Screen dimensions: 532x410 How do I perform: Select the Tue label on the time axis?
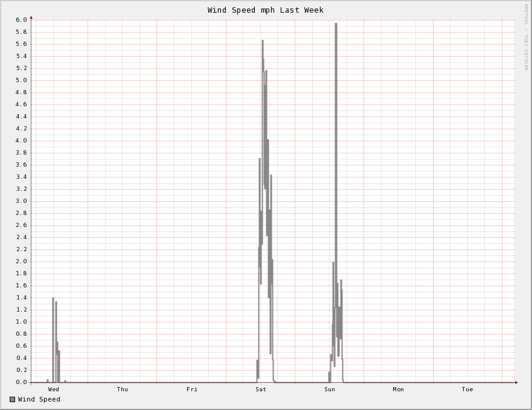pos(467,389)
